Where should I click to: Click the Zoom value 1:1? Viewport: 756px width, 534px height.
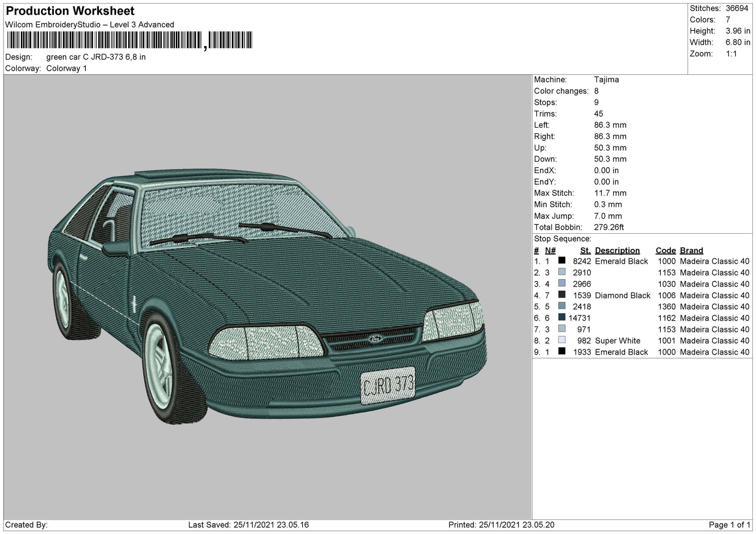(731, 54)
